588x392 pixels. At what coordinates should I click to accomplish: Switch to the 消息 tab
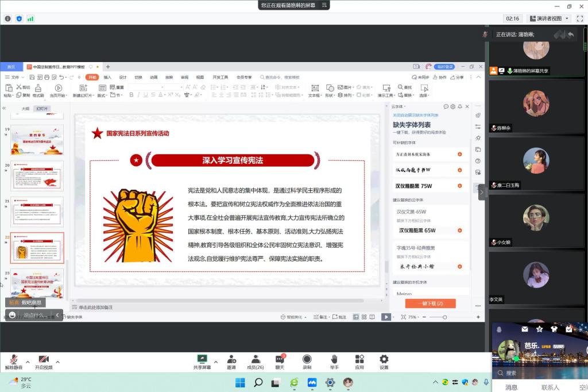[x=511, y=387]
